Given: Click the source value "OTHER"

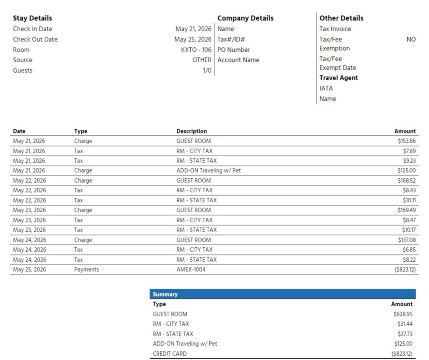Looking at the screenshot, I should click(202, 60).
